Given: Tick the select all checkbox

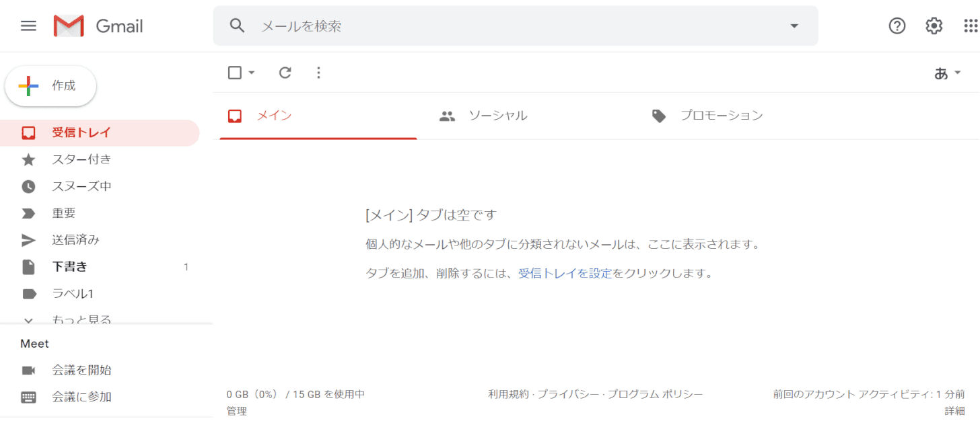Looking at the screenshot, I should pos(235,73).
